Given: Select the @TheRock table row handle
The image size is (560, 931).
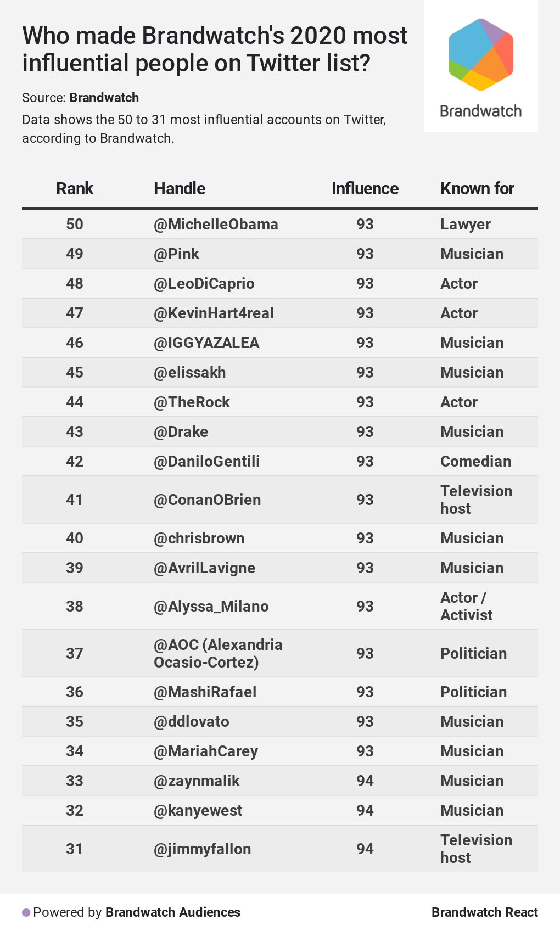Looking at the screenshot, I should pyautogui.click(x=192, y=402).
